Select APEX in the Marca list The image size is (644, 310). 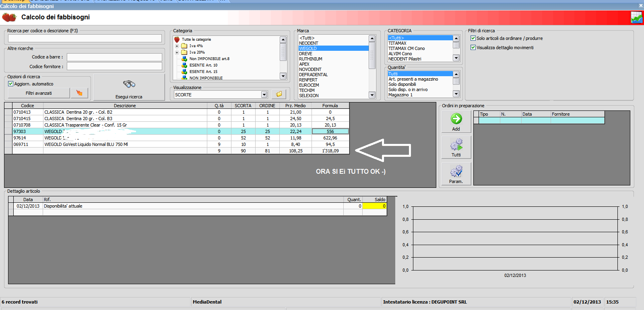click(304, 64)
